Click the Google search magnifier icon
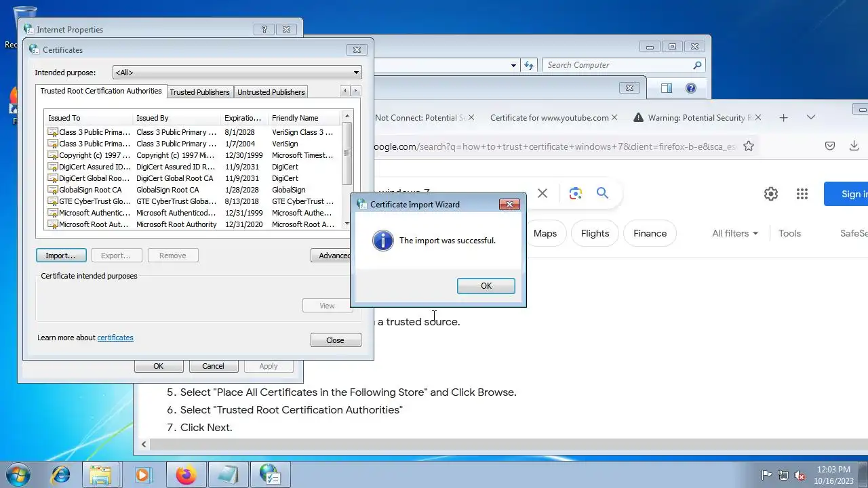This screenshot has height=488, width=868. pyautogui.click(x=602, y=193)
